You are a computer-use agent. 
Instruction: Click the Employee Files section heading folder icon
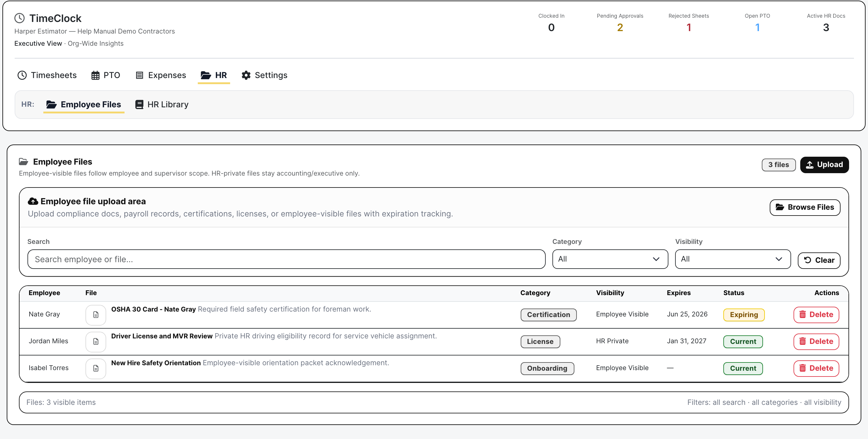pyautogui.click(x=24, y=162)
